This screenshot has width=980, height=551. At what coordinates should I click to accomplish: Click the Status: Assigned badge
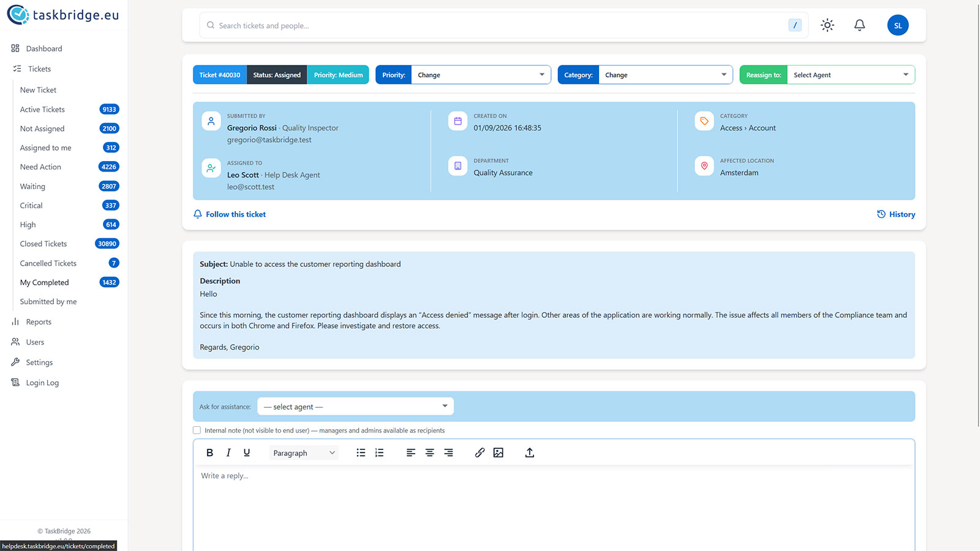[x=277, y=75]
